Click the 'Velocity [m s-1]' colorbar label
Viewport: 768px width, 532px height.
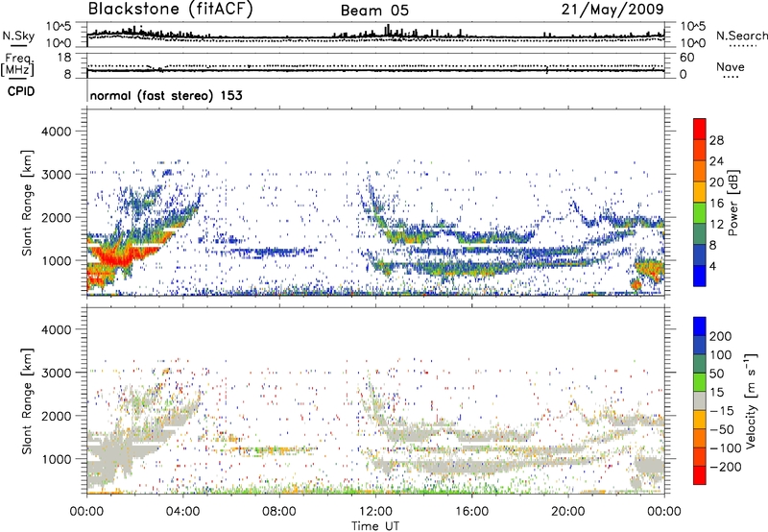[x=751, y=400]
